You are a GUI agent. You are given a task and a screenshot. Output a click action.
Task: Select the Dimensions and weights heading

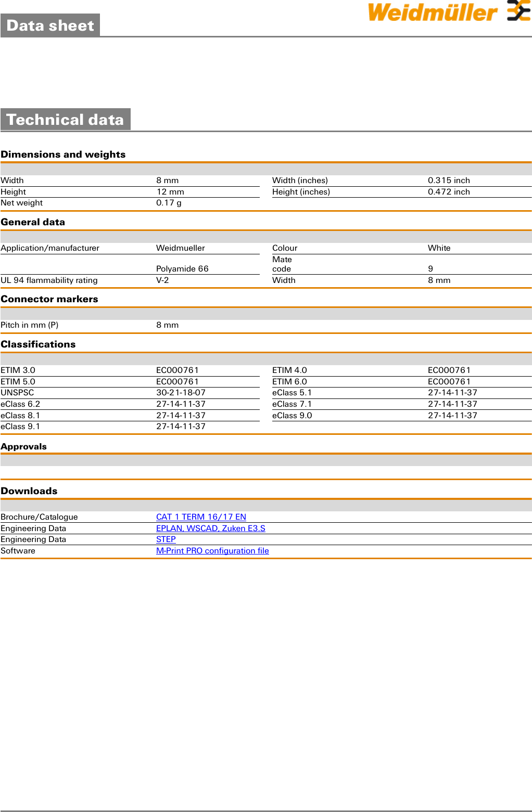pyautogui.click(x=63, y=154)
